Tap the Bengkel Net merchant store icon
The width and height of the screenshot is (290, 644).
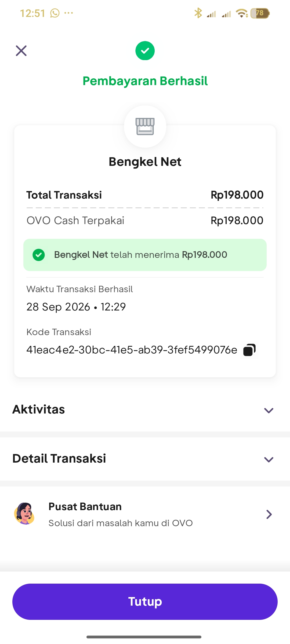point(145,126)
